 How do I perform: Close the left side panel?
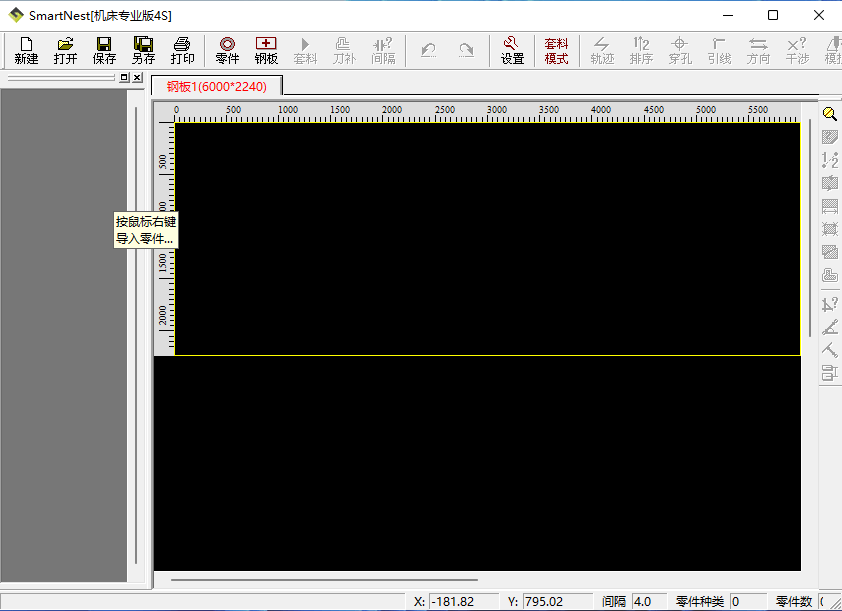pyautogui.click(x=137, y=78)
